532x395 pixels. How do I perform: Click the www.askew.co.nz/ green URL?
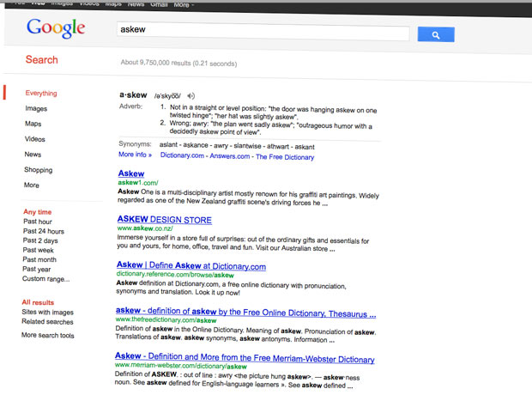(145, 228)
